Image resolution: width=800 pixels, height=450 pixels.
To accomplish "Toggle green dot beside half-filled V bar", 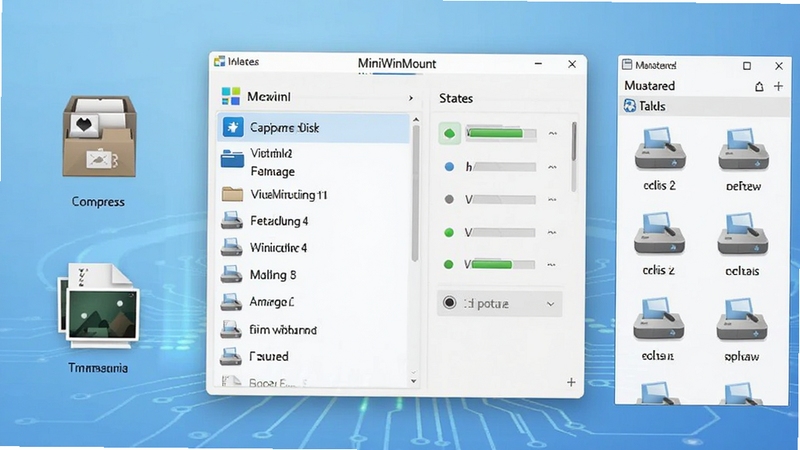I will 449,264.
